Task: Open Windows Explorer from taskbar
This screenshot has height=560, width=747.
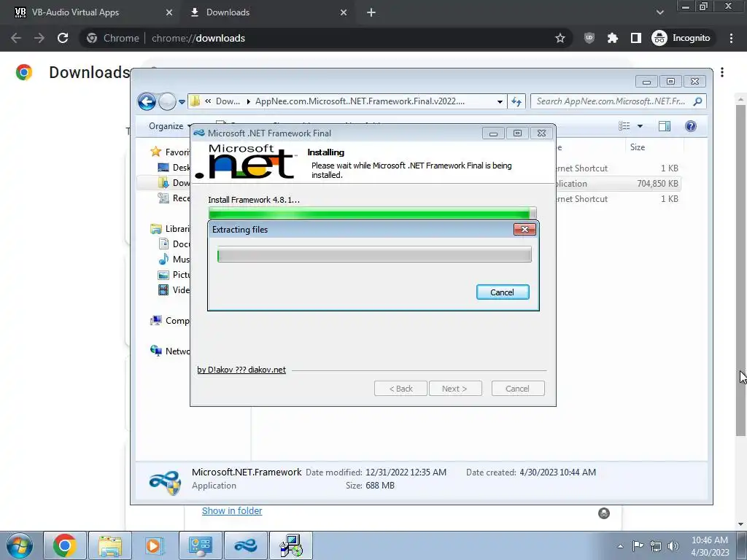Action: [110, 545]
